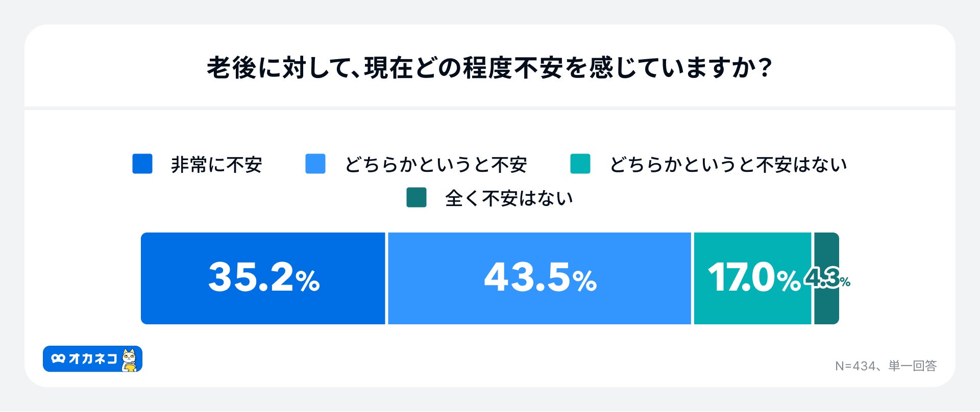This screenshot has width=980, height=412.
Task: Click the light blue 43.5% bar segment
Action: (x=539, y=306)
